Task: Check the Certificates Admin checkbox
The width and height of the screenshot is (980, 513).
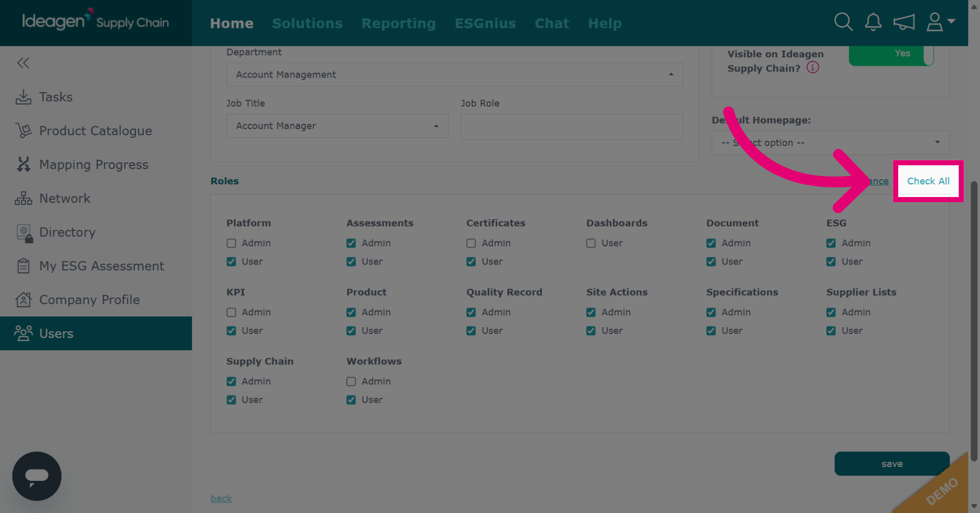Action: point(471,243)
